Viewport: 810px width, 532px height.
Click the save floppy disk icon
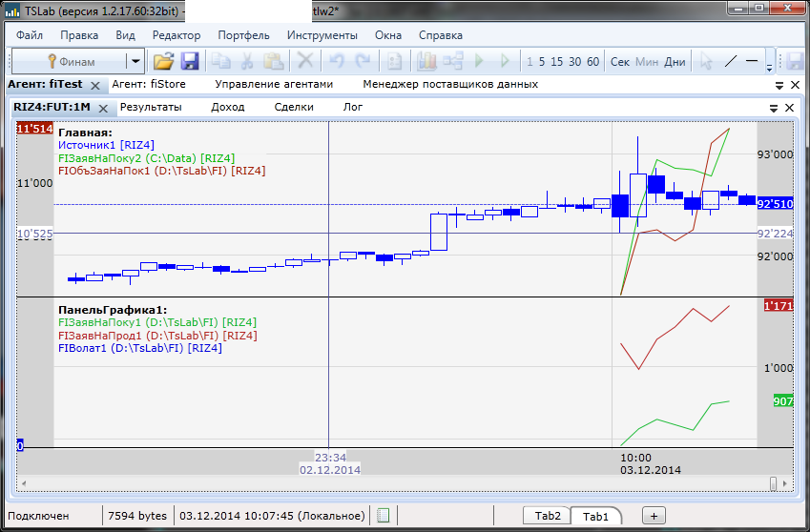click(x=190, y=62)
